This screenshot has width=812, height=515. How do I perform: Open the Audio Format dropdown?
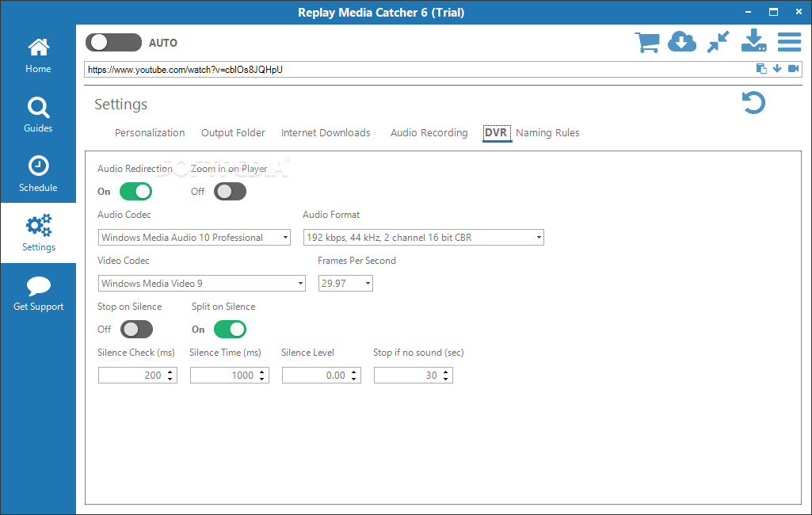(424, 238)
